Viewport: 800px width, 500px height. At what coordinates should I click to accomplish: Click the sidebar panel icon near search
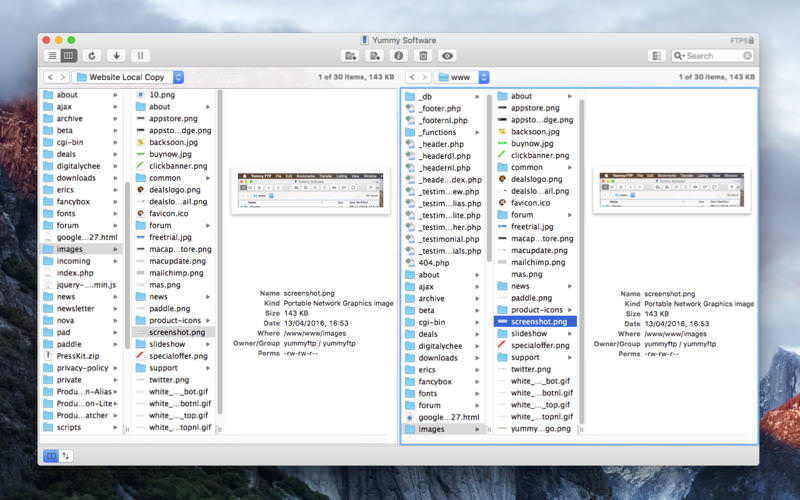[x=656, y=56]
